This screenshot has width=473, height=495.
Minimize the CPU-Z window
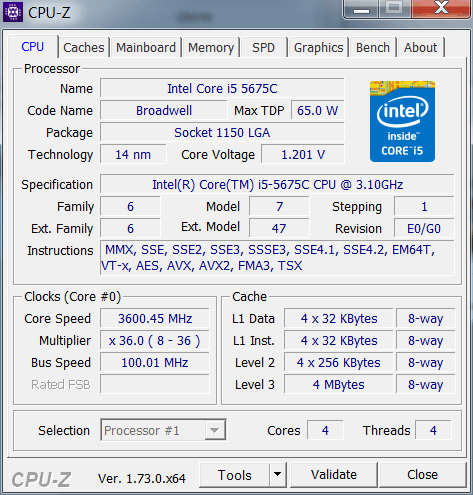tap(361, 9)
